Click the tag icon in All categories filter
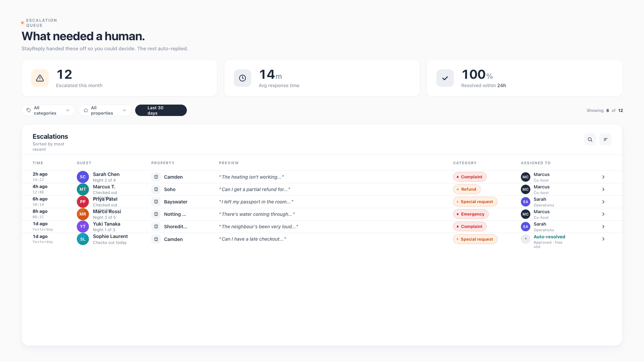This screenshot has height=362, width=644. [29, 110]
